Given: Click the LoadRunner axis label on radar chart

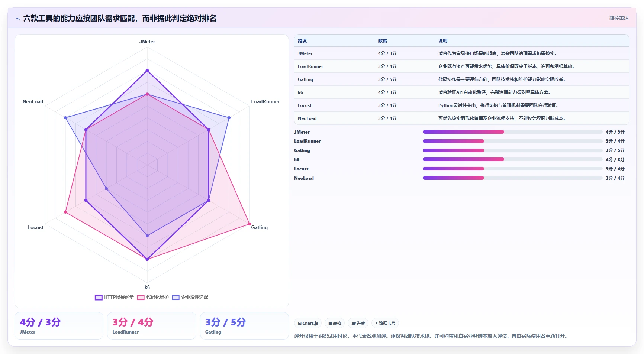Looking at the screenshot, I should (x=265, y=101).
